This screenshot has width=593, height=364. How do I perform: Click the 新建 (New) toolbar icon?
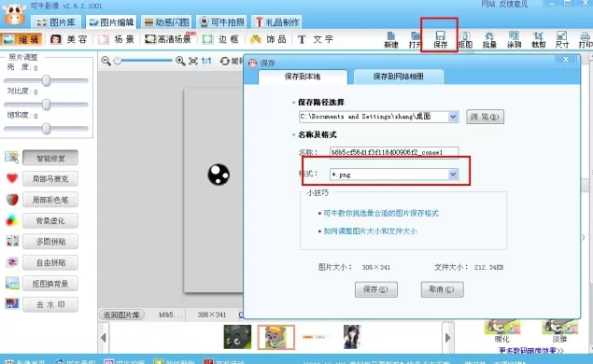coord(391,40)
